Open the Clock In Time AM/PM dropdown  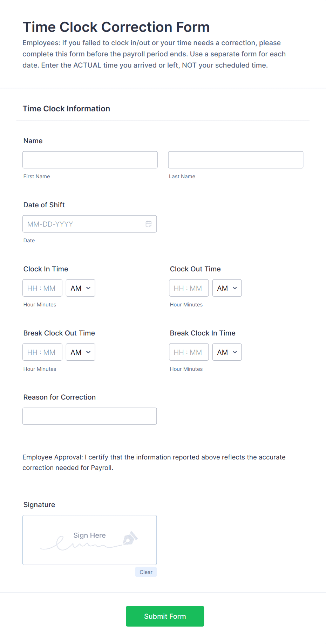pos(80,288)
